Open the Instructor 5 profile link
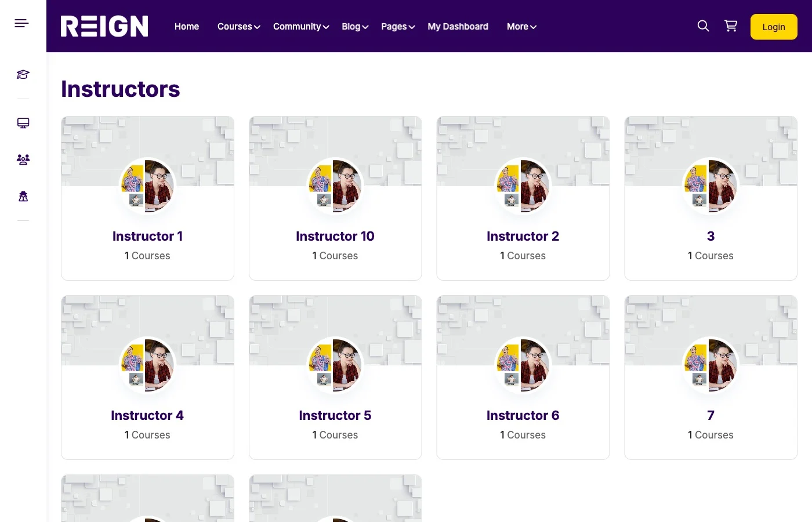812x522 pixels. click(x=335, y=415)
